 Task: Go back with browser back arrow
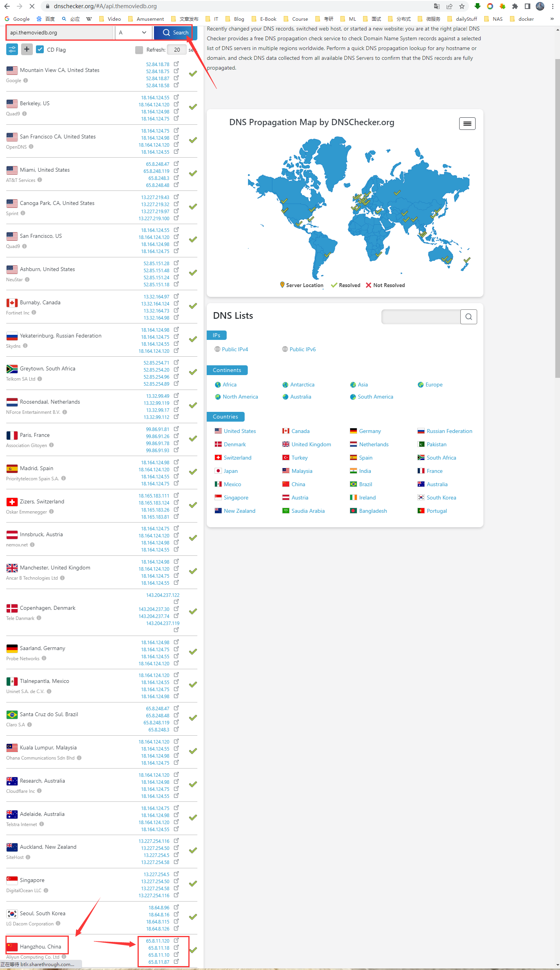click(x=7, y=6)
